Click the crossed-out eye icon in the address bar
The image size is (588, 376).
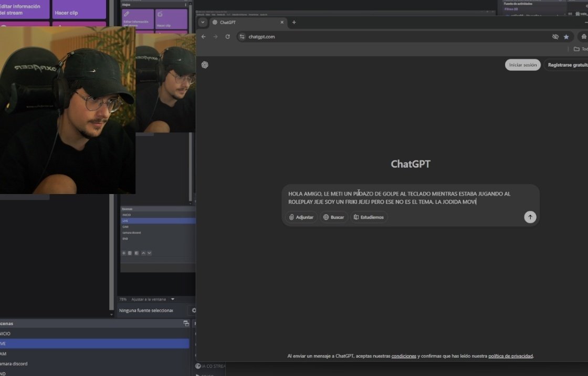tap(555, 37)
